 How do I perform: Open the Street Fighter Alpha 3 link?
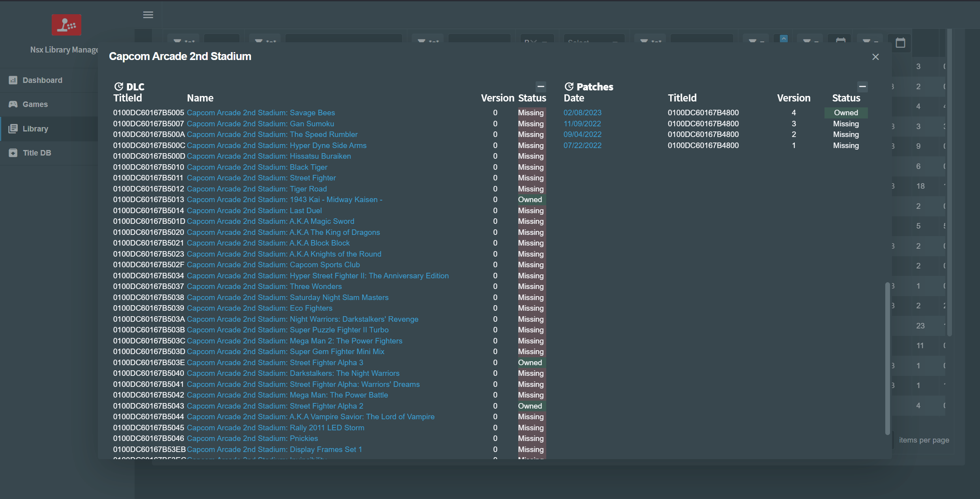click(x=275, y=362)
